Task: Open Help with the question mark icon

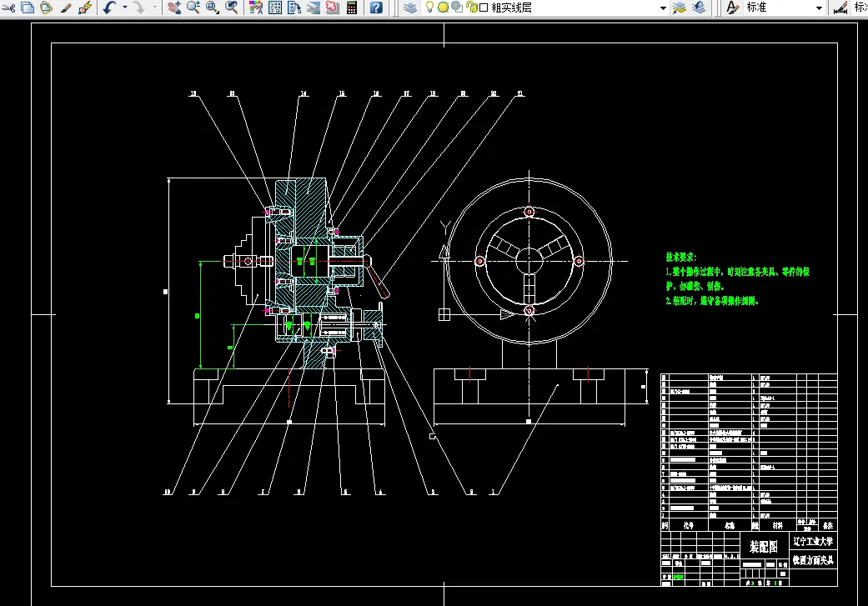Action: click(376, 8)
